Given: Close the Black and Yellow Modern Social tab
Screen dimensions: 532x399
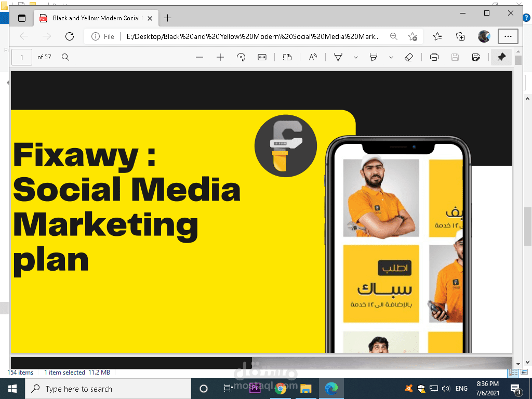Looking at the screenshot, I should coord(150,18).
